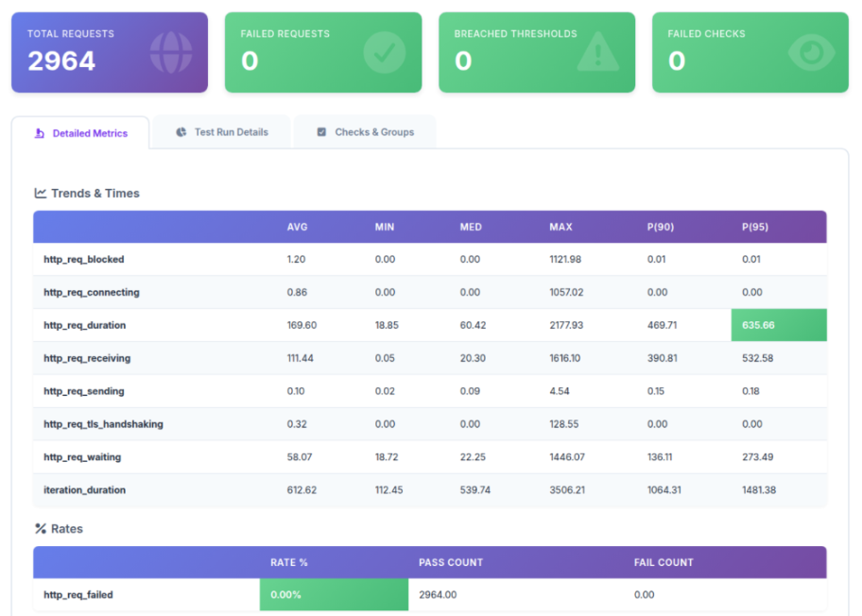Click the P(95) column header
Viewport: 862px width, 616px height.
[x=755, y=227]
